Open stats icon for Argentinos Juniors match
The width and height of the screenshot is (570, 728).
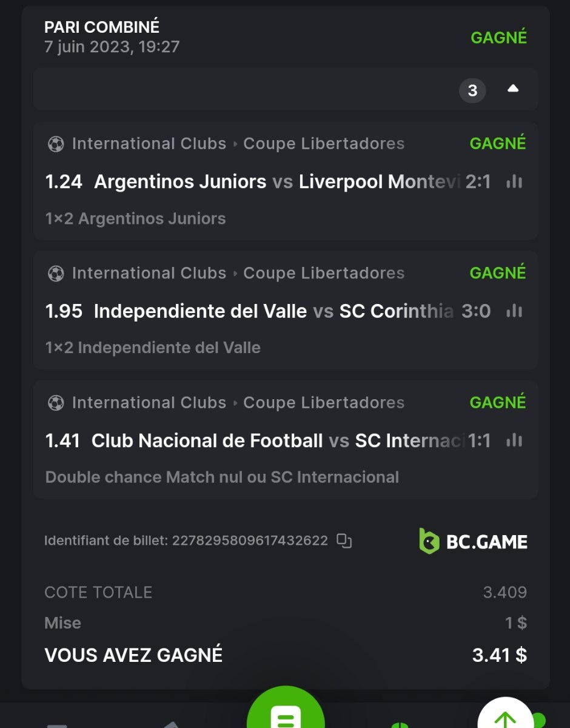click(x=514, y=181)
